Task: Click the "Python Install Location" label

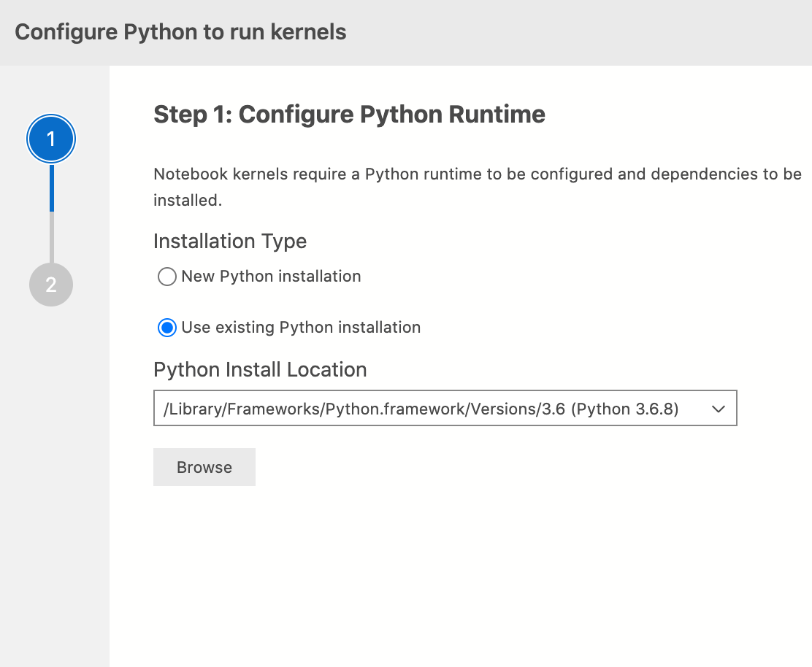Action: [x=259, y=369]
